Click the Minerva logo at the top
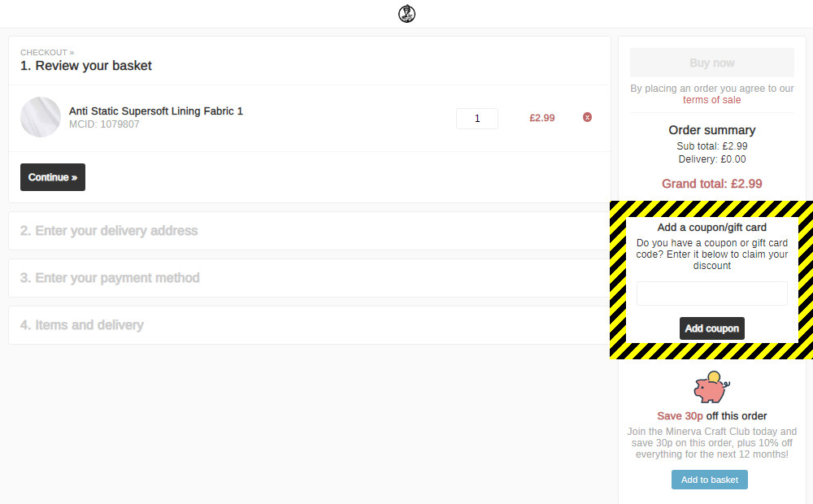 [x=407, y=14]
